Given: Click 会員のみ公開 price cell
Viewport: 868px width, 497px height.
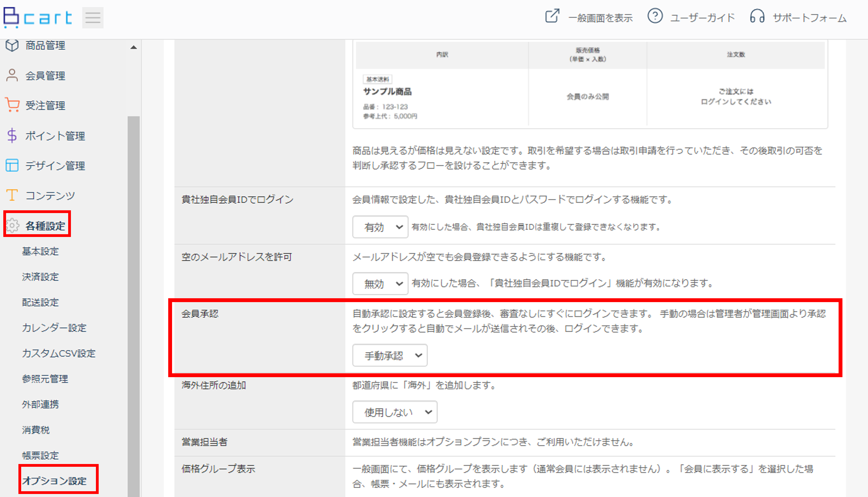Looking at the screenshot, I should [x=588, y=96].
